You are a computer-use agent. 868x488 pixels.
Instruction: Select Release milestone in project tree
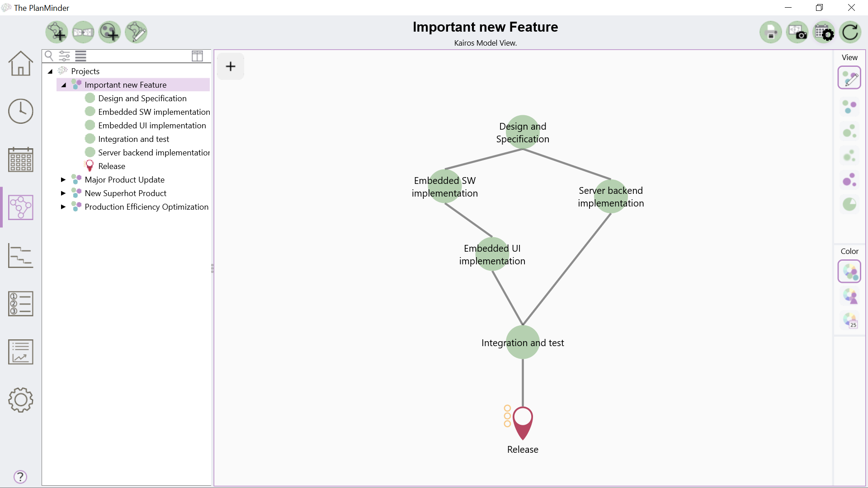(x=112, y=166)
